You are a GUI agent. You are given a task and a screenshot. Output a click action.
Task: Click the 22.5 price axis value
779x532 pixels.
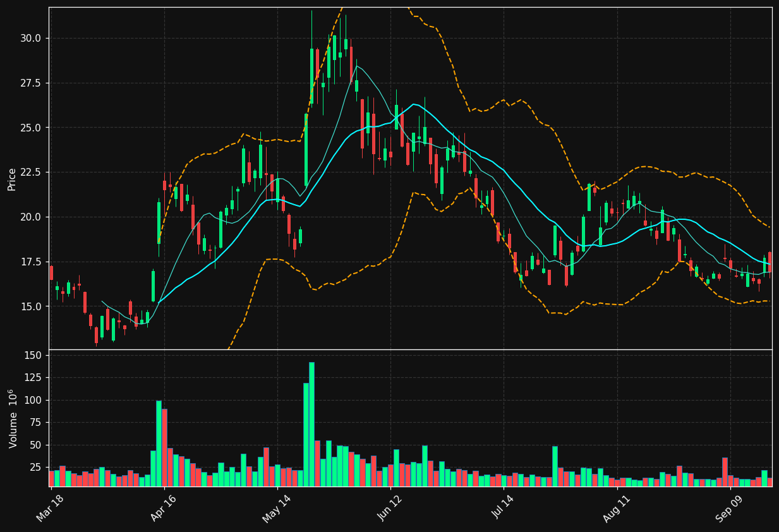31,172
